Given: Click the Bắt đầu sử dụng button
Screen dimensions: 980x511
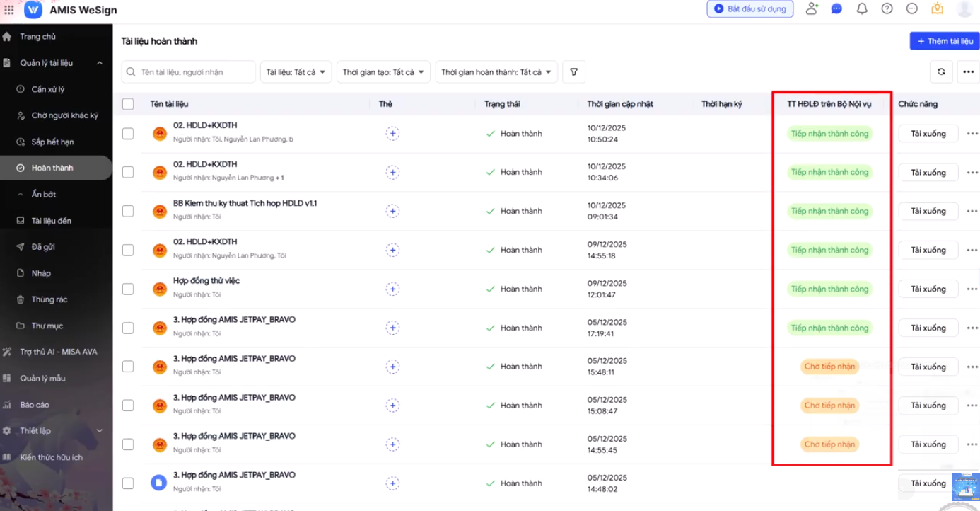Looking at the screenshot, I should pyautogui.click(x=749, y=9).
